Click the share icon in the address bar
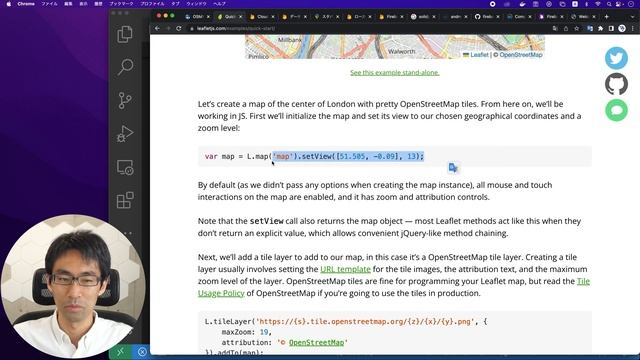 pos(566,29)
